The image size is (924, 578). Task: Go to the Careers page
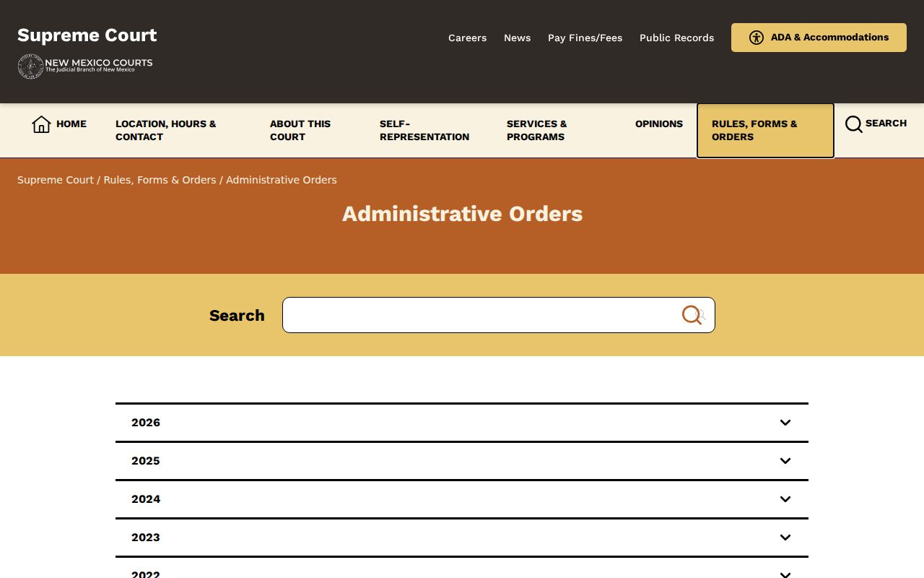point(467,38)
